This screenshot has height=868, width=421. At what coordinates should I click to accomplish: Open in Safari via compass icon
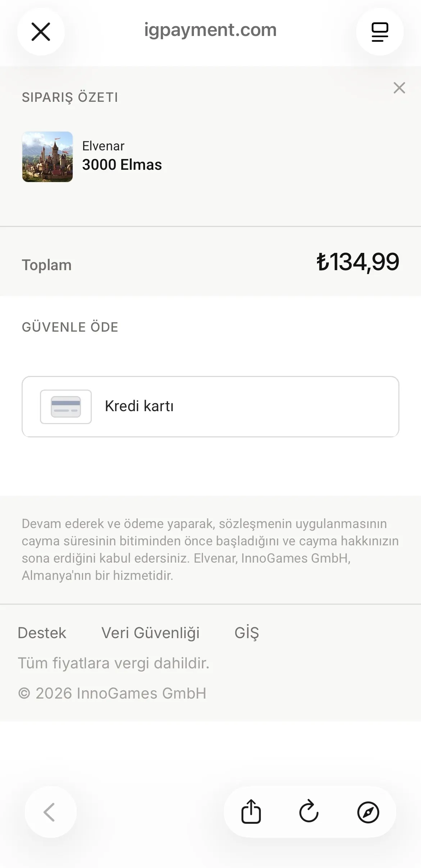[368, 812]
